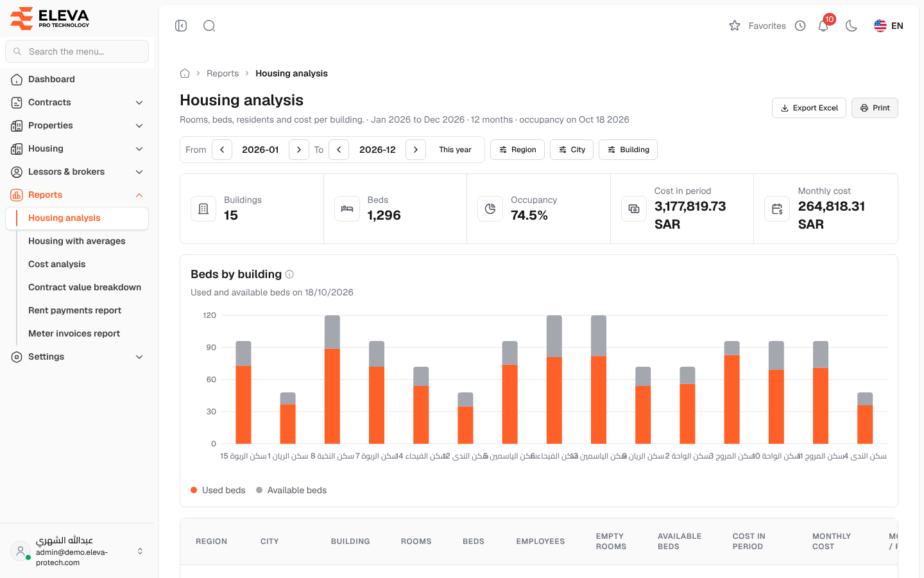The image size is (924, 578).
Task: Open the City filter
Action: click(x=572, y=150)
